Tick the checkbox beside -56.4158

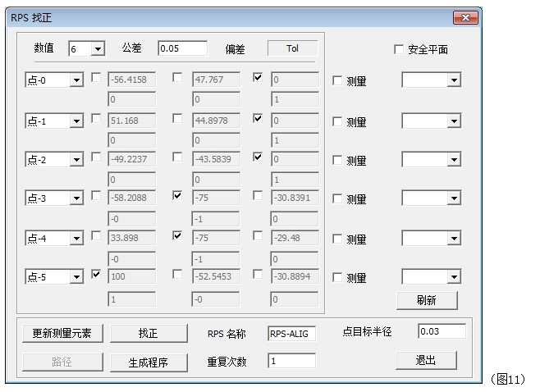point(96,77)
